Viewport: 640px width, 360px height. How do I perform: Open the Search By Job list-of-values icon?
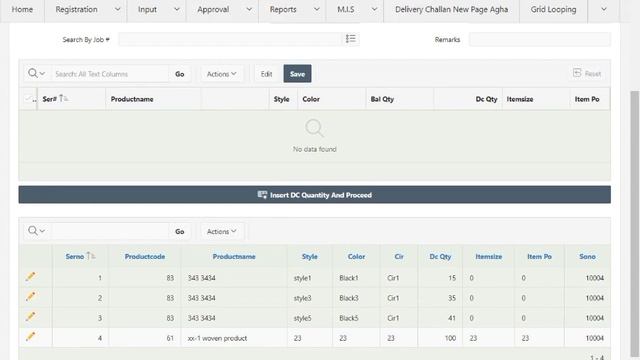coord(350,39)
